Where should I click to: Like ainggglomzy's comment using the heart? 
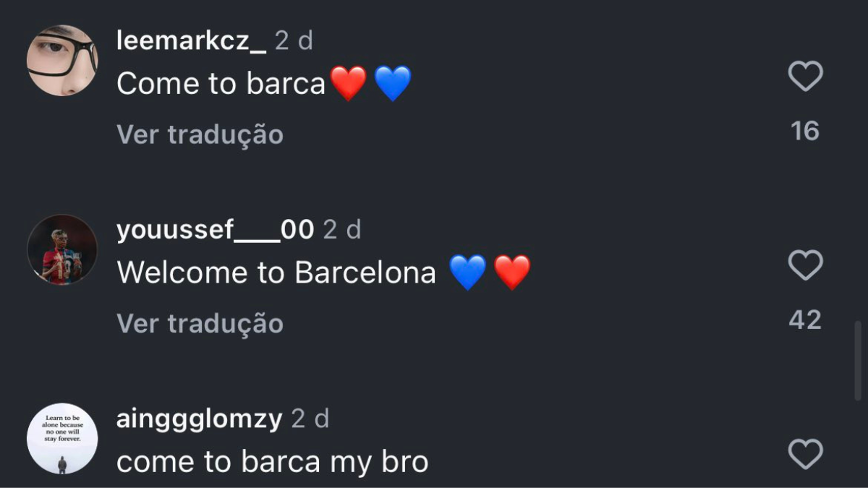805,454
